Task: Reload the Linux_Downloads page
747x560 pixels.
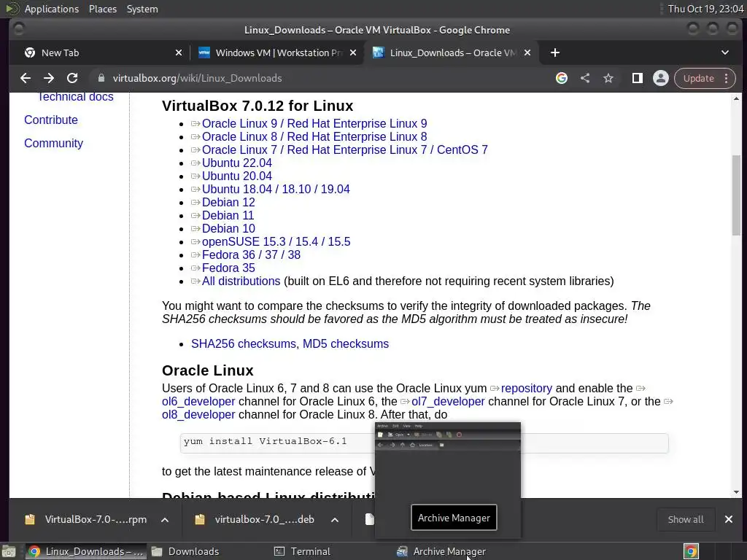Action: (72, 78)
